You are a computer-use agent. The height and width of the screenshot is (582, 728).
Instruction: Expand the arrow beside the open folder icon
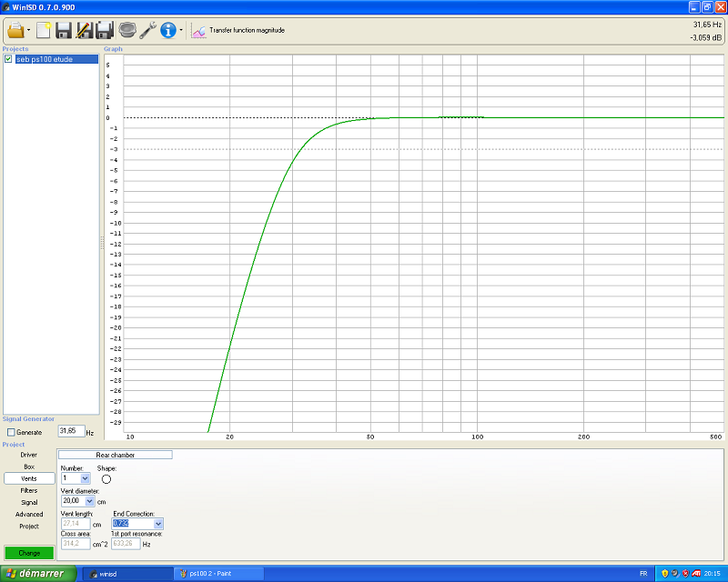[x=29, y=31]
